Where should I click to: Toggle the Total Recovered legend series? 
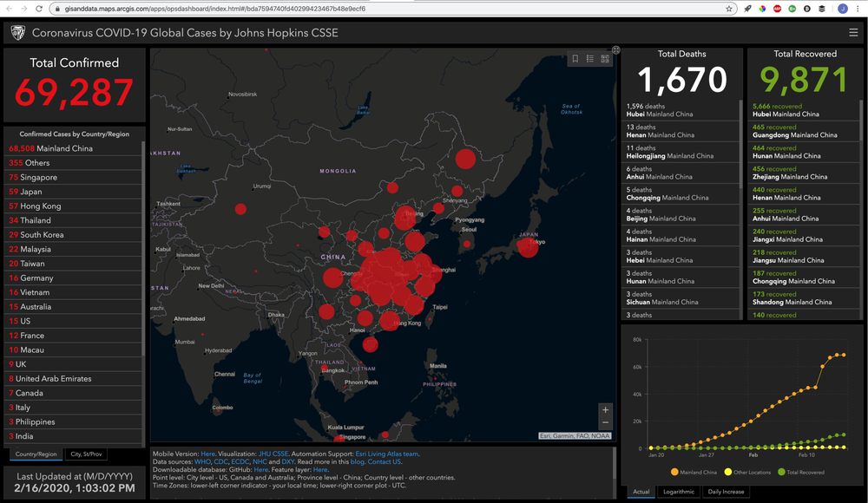[x=801, y=472]
